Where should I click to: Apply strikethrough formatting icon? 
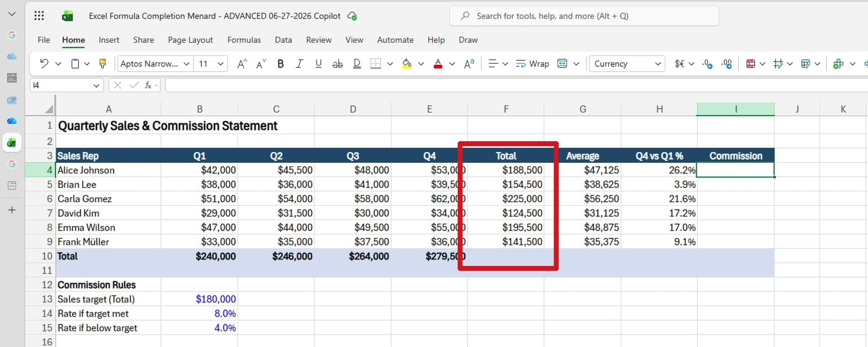click(x=337, y=64)
